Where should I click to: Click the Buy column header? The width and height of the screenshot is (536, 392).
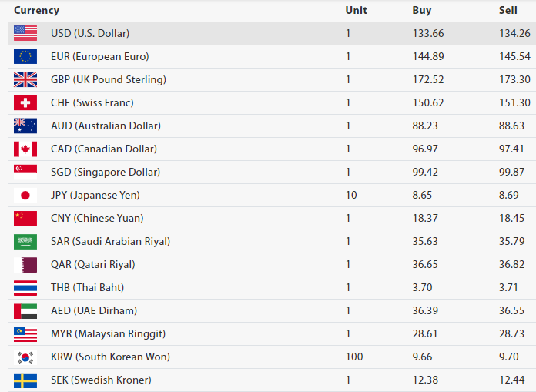click(422, 11)
